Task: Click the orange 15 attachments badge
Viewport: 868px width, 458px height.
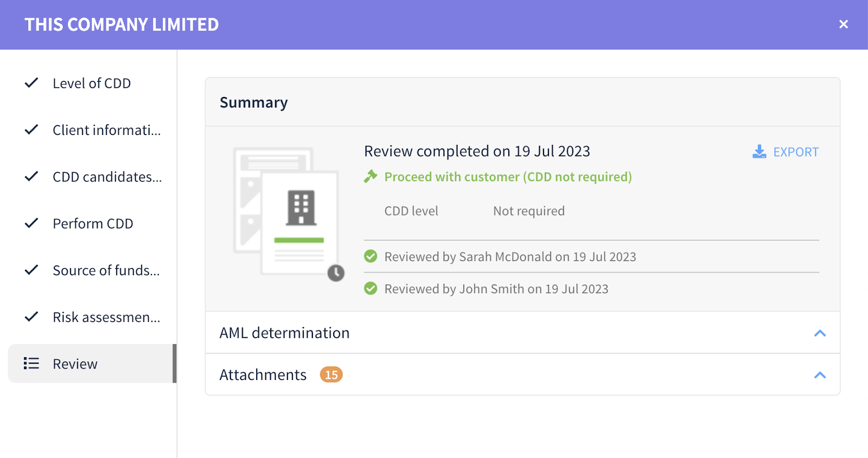Action: click(331, 375)
